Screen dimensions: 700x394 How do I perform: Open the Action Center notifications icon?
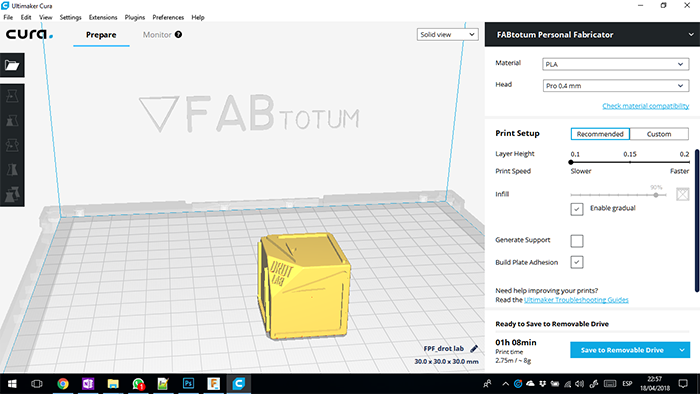pyautogui.click(x=683, y=384)
